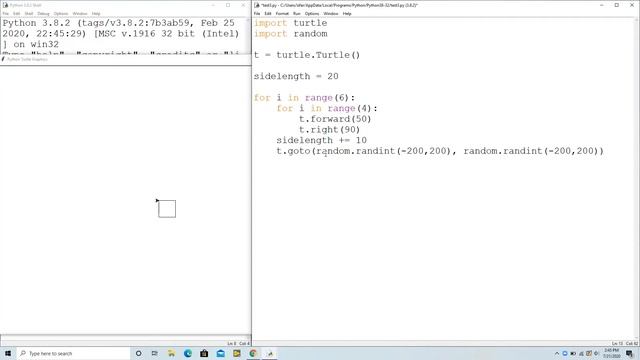Open Mail app from taskbar

(x=220, y=353)
